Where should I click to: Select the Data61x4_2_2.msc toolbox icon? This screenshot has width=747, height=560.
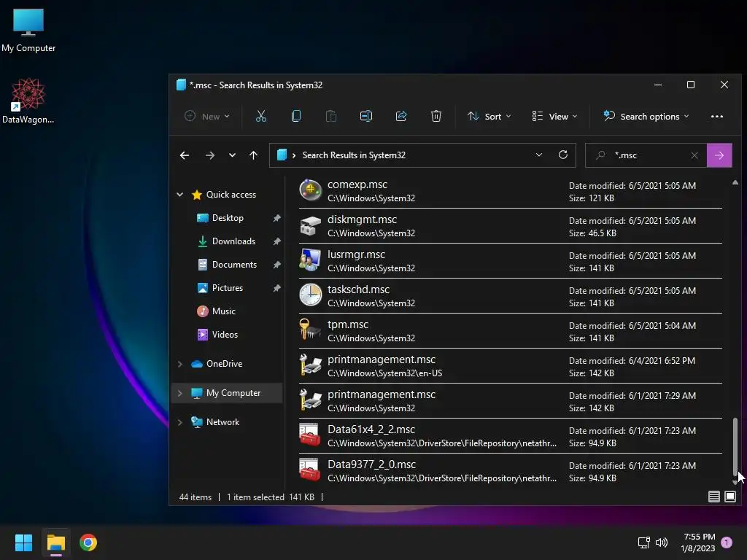click(310, 435)
